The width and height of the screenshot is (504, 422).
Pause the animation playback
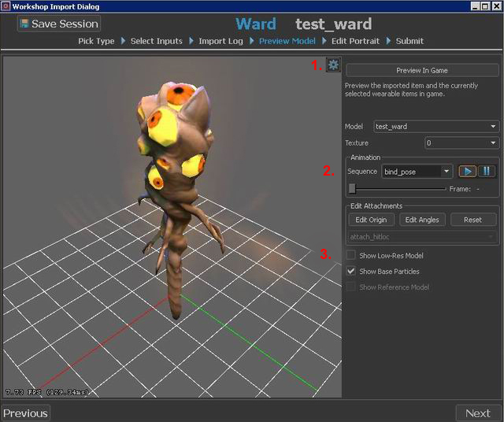click(487, 171)
